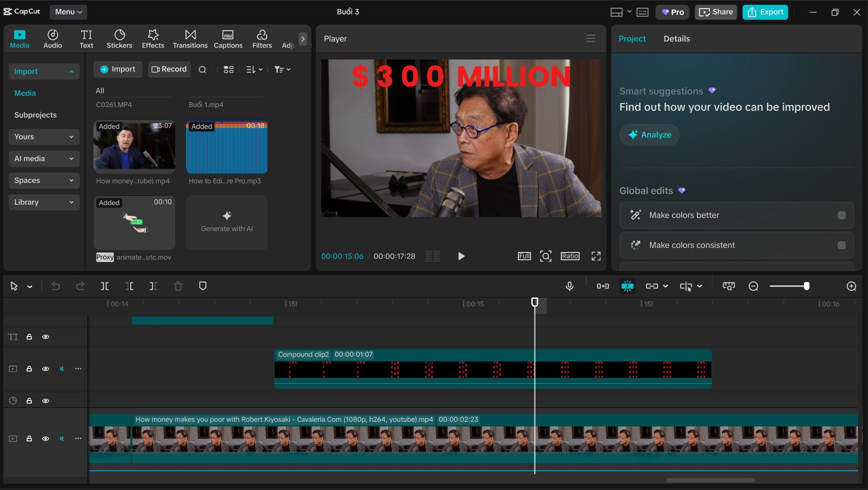The image size is (868, 490).
Task: Adjust the timeline zoom slider handle
Action: tap(806, 286)
